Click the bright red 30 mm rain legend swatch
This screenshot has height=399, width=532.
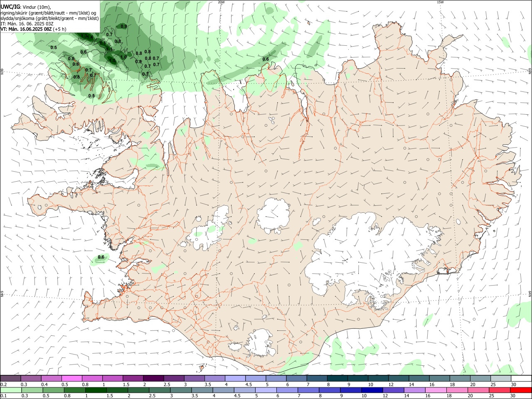tap(520, 390)
